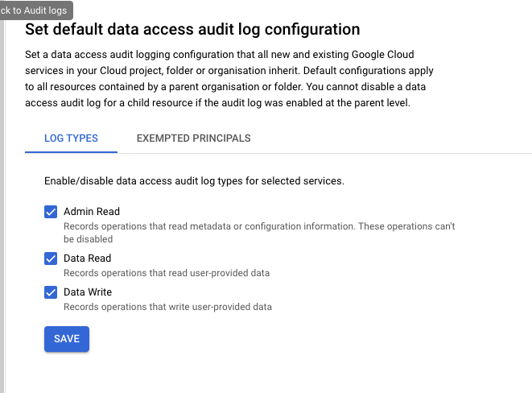Screen dimensions: 532x393
Task: Switch to the Exempted Principals tab
Action: (x=193, y=139)
